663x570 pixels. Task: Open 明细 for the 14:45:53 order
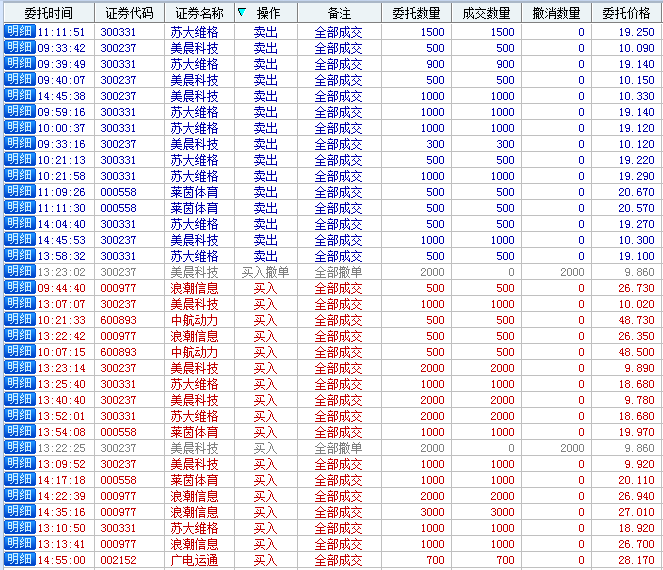coord(19,239)
